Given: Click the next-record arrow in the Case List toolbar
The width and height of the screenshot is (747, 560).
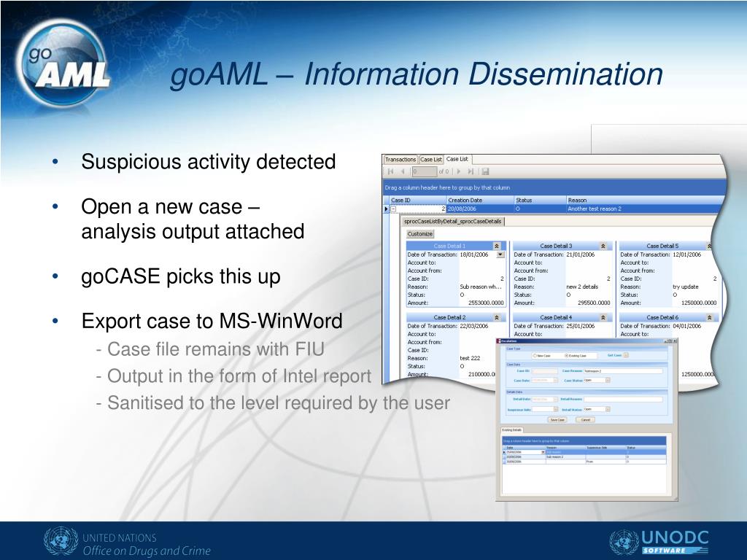Looking at the screenshot, I should tap(459, 171).
